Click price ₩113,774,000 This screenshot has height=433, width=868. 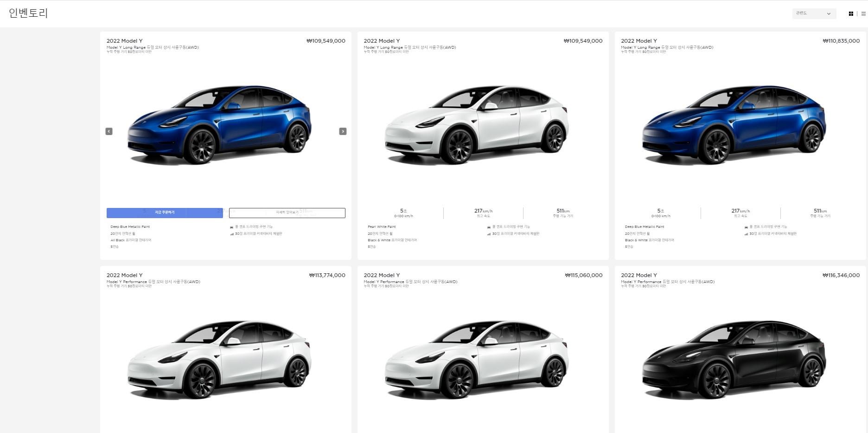point(327,275)
